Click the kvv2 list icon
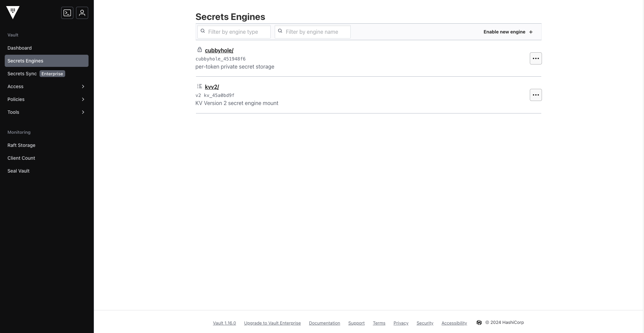Screen dimensions: 644x333 (200, 86)
